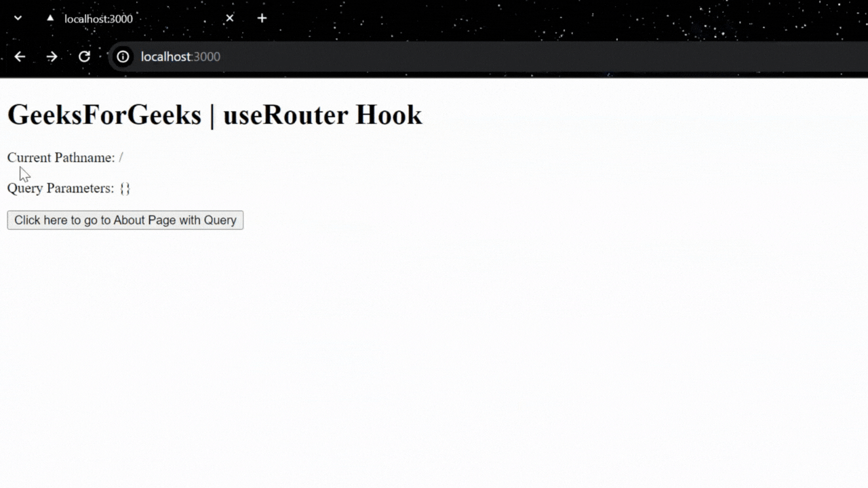
Task: Click the Current Pathname: / text
Action: pyautogui.click(x=65, y=157)
